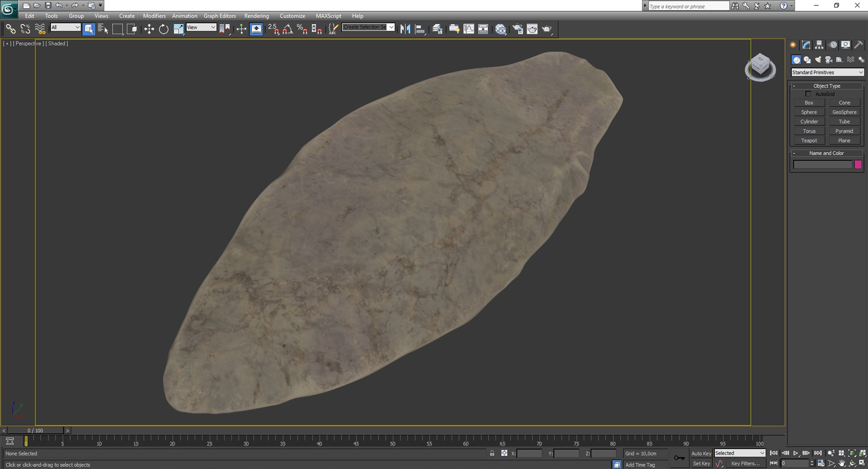
Task: Open Schematic View icon
Action: [483, 29]
